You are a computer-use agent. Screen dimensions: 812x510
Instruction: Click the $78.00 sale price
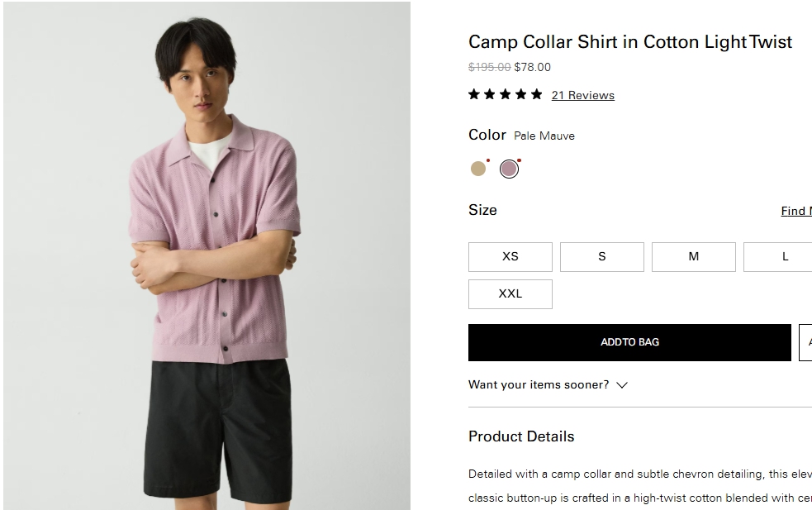point(532,67)
